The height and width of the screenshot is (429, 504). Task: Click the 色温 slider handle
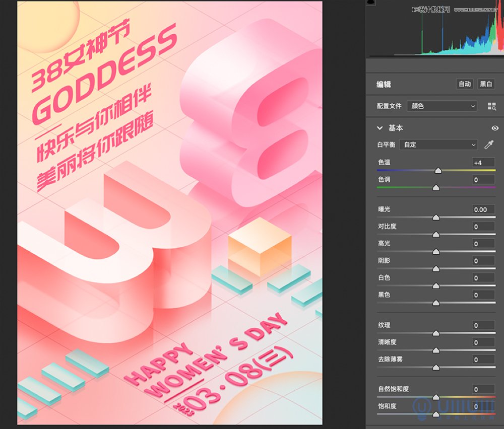click(x=438, y=171)
